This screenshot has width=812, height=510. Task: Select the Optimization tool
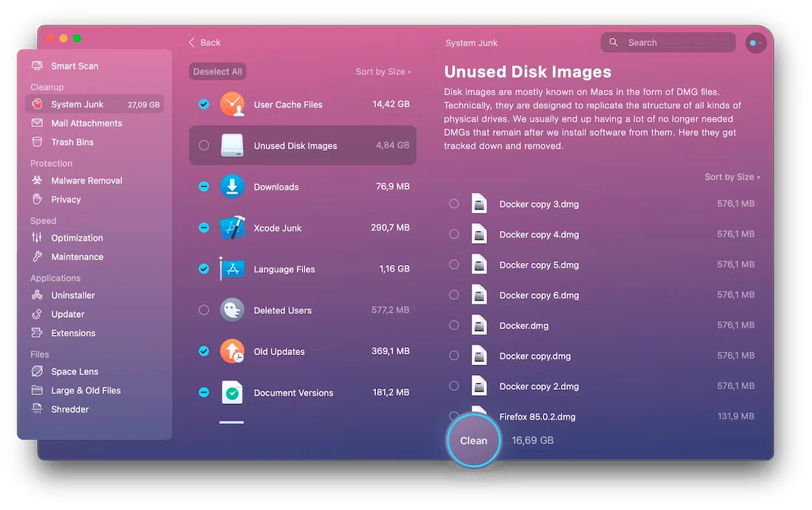click(75, 238)
